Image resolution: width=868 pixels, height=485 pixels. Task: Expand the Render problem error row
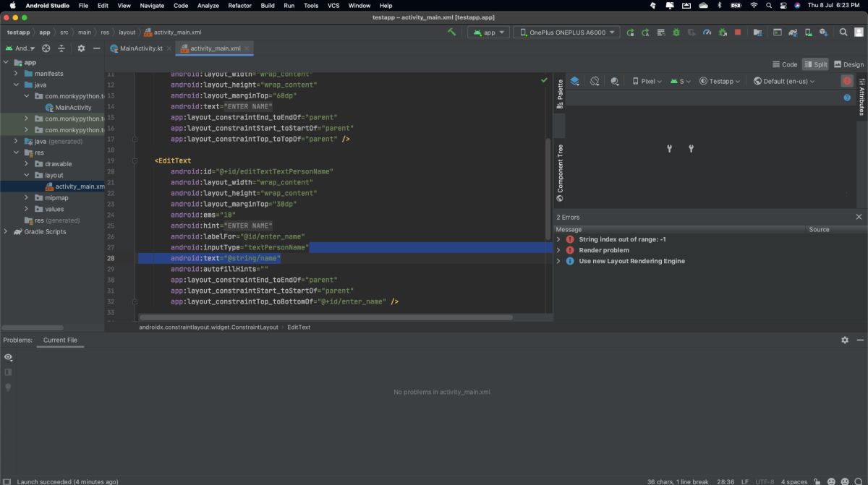pos(558,250)
